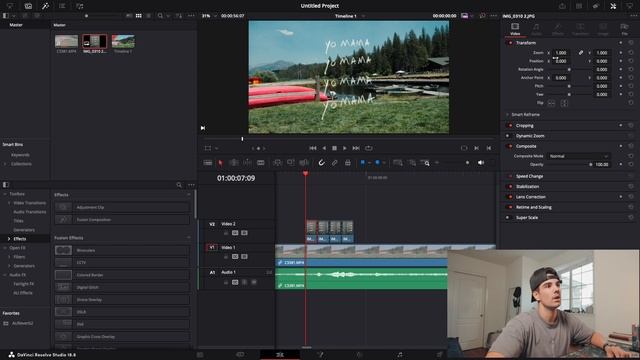Jump to the last frame button
Image resolution: width=640 pixels, height=360 pixels.
click(x=356, y=148)
